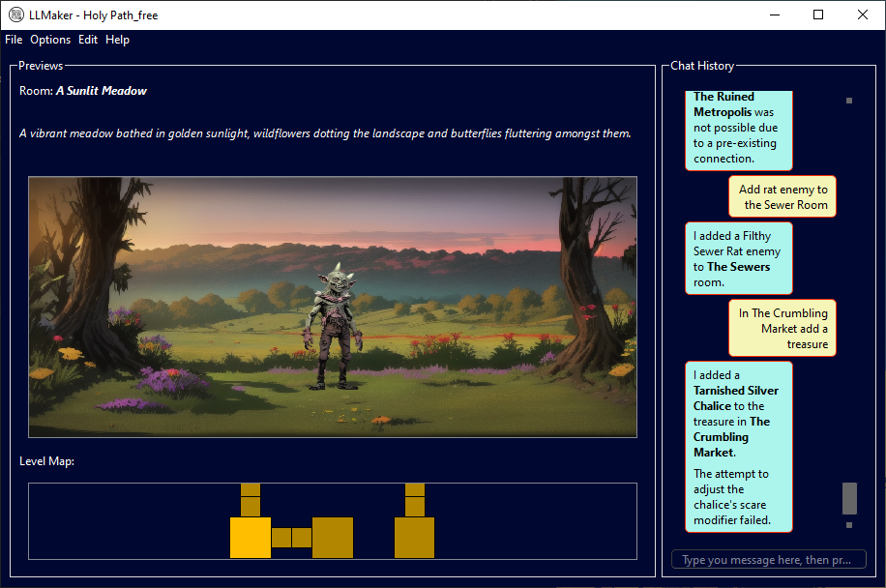Screen dimensions: 886x588
Task: Click the LLMaker app icon in title bar
Action: tap(15, 15)
